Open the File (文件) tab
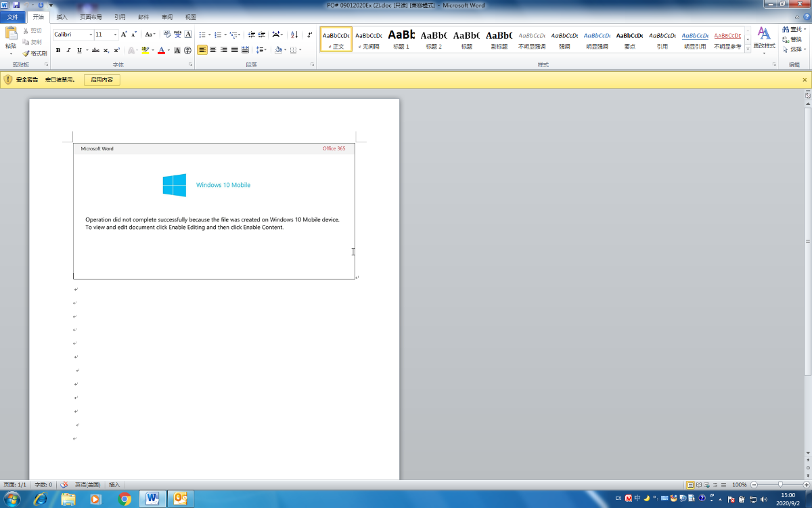This screenshot has width=812, height=508. 13,16
